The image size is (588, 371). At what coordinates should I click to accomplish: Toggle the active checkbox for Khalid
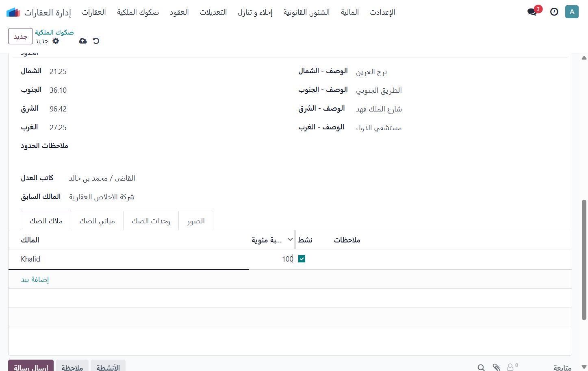(302, 259)
